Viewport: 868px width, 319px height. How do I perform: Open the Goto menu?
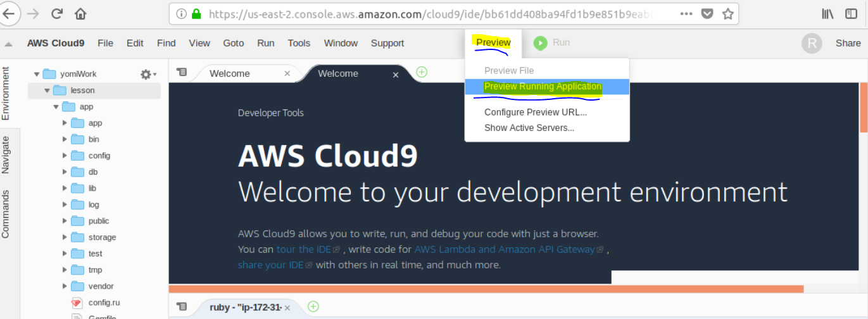(x=234, y=43)
